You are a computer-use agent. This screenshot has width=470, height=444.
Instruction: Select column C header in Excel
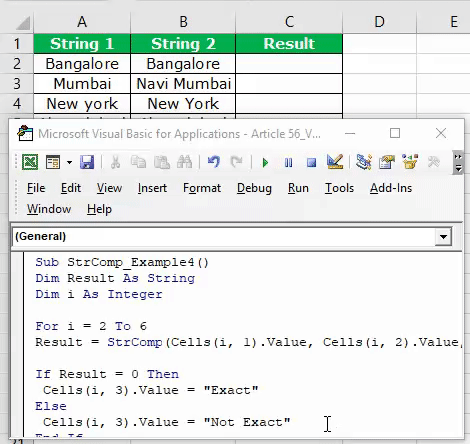[289, 22]
